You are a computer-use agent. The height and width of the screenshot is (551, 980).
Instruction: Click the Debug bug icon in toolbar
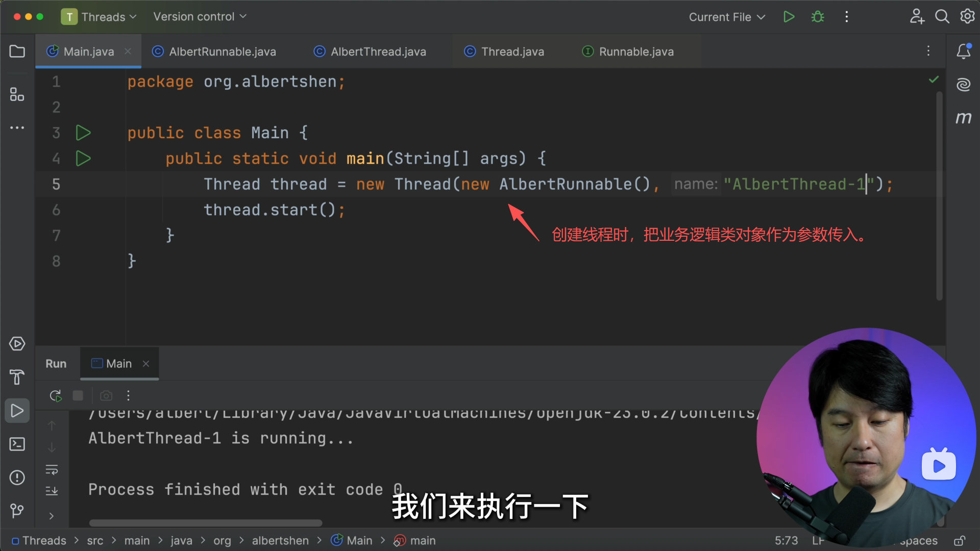(x=818, y=17)
